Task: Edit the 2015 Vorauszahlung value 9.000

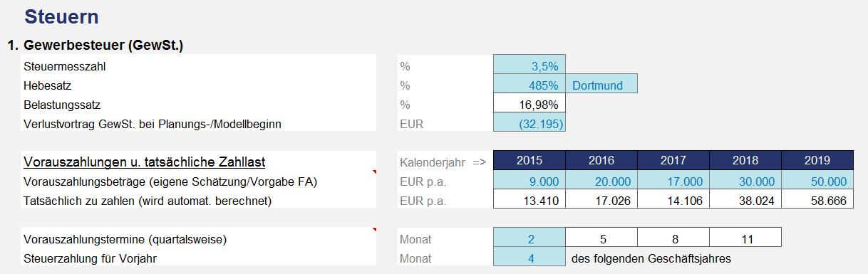Action: click(x=529, y=181)
